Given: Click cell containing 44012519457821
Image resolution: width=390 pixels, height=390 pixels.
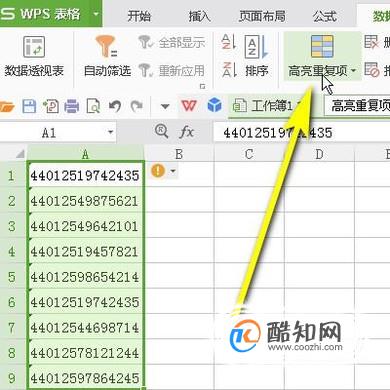Looking at the screenshot, I should (85, 251).
